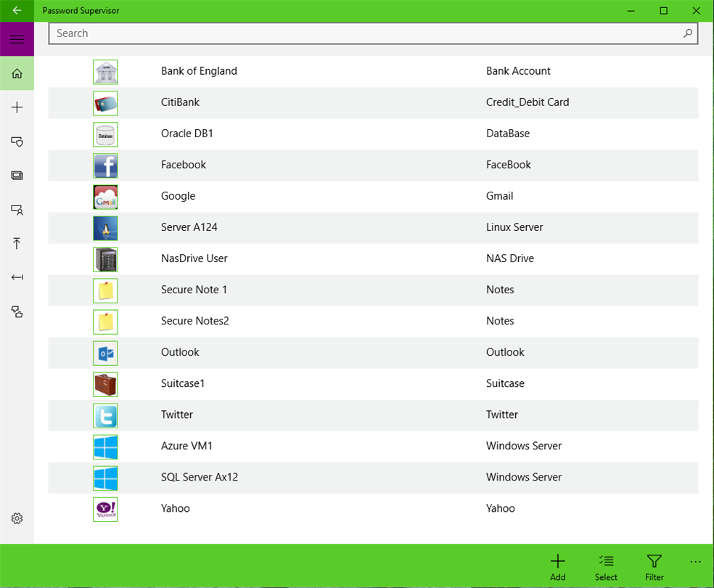This screenshot has height=588, width=714.
Task: Click the NAS Drive category label
Action: coord(509,258)
